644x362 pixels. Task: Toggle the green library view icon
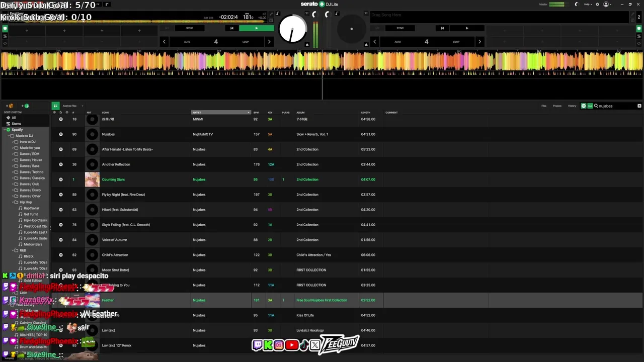click(x=55, y=106)
